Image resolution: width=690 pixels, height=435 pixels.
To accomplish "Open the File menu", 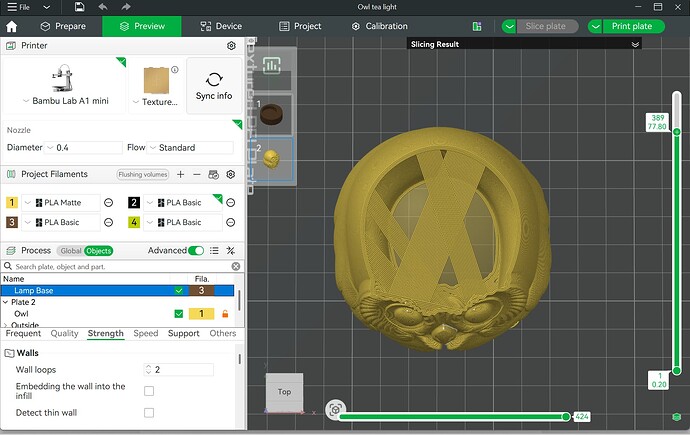I will (x=18, y=7).
